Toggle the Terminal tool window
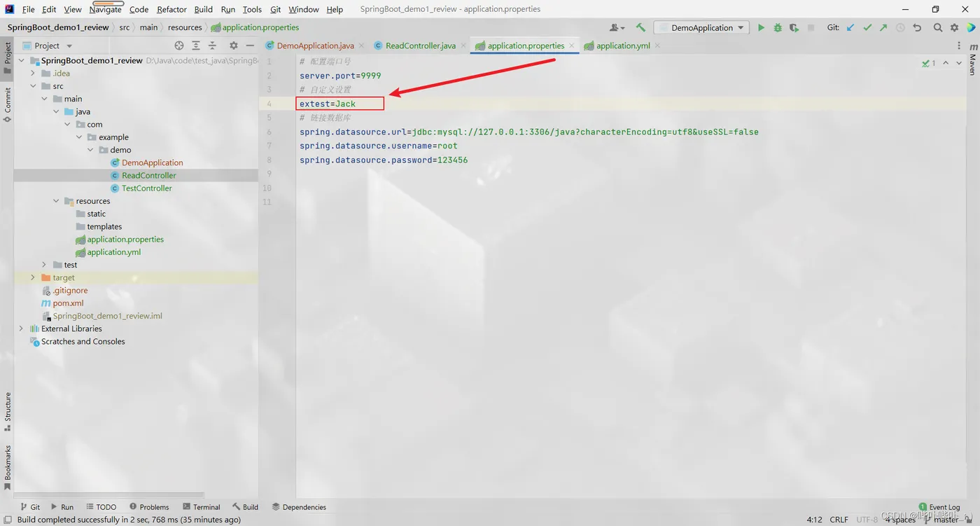 pos(201,507)
